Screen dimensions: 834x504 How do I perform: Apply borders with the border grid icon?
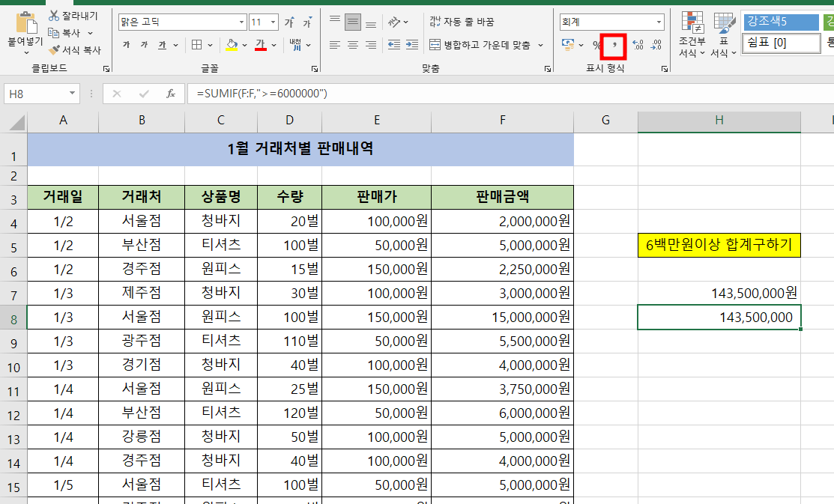point(197,45)
